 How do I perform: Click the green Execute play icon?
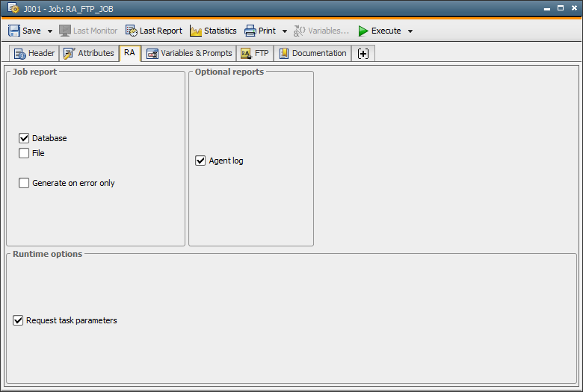(363, 31)
